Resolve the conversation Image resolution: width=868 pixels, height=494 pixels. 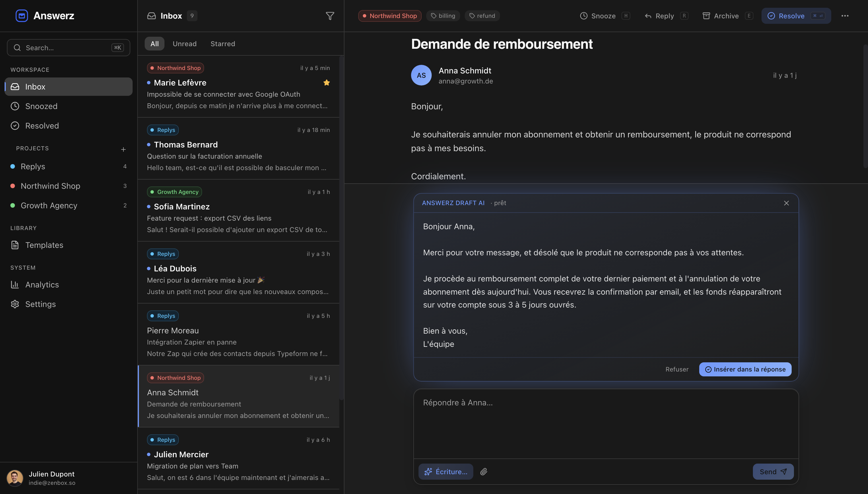click(x=796, y=16)
